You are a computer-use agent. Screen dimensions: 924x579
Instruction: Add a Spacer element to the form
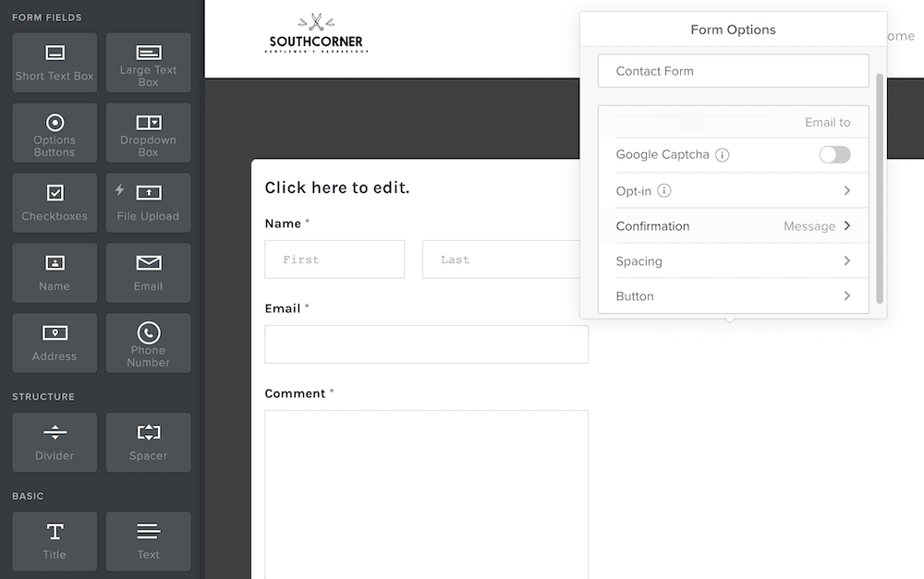[x=148, y=441]
